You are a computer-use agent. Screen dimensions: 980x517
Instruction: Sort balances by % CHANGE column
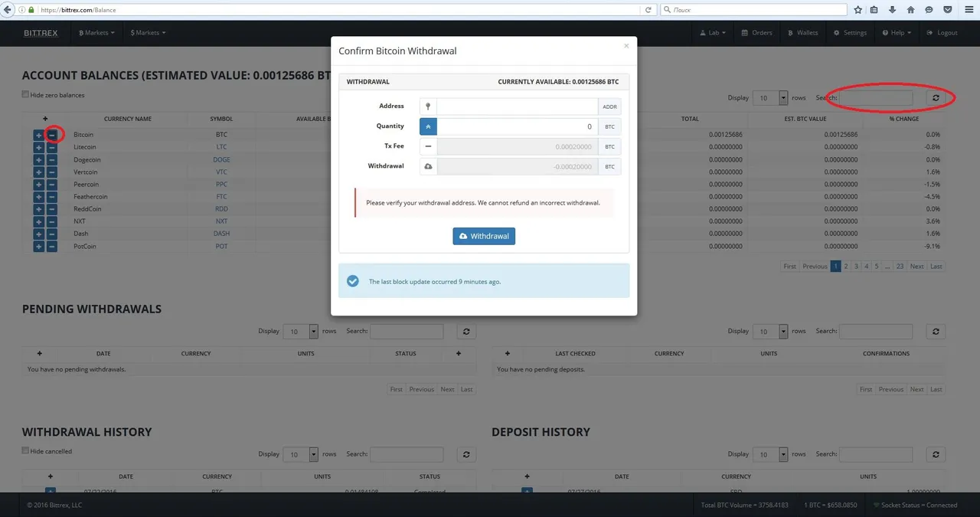(x=904, y=119)
